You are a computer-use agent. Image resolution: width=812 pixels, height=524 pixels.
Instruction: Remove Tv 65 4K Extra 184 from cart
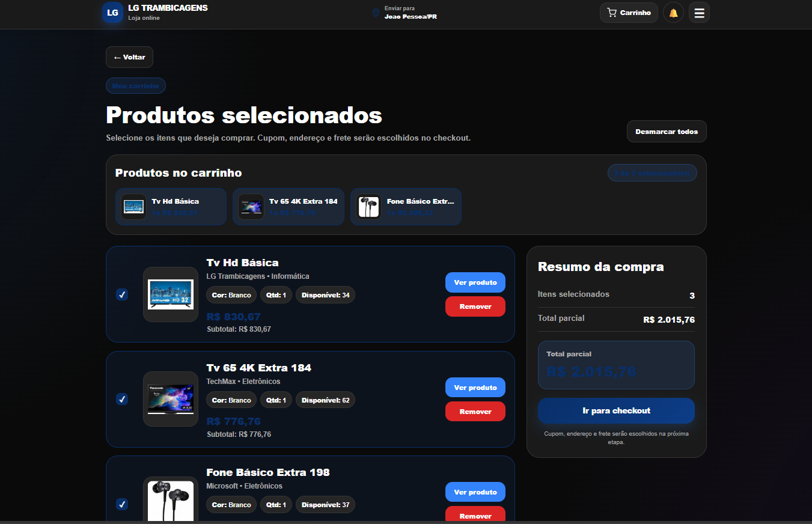475,412
